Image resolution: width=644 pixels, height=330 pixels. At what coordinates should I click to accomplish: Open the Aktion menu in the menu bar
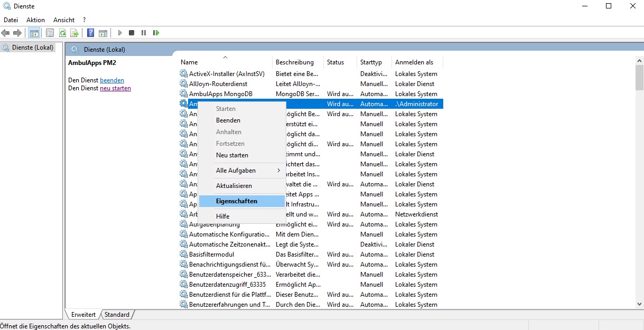35,20
